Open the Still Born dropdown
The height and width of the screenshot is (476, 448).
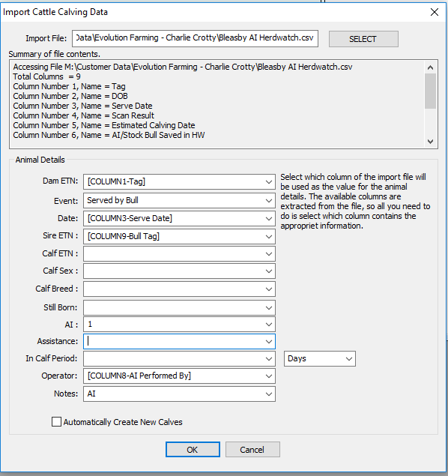179,307
